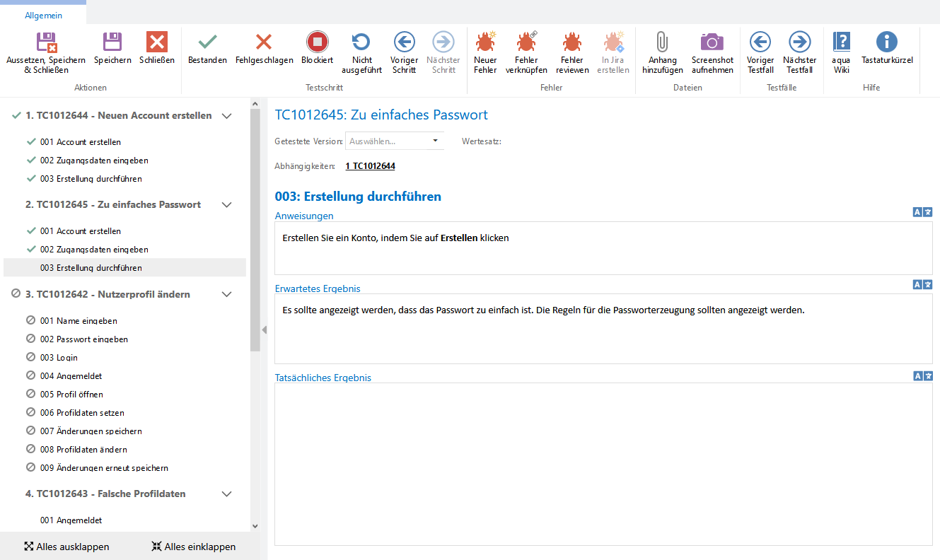Switch to the Allgemein tab
This screenshot has height=560, width=940.
(43, 15)
